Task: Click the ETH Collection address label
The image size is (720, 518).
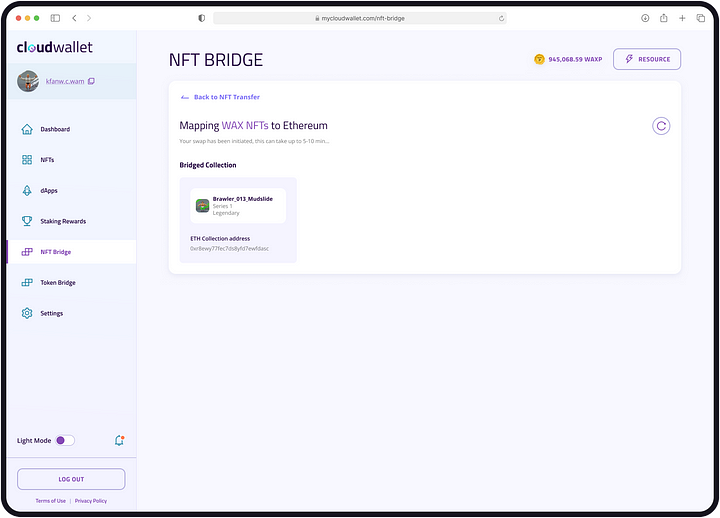Action: (220, 238)
